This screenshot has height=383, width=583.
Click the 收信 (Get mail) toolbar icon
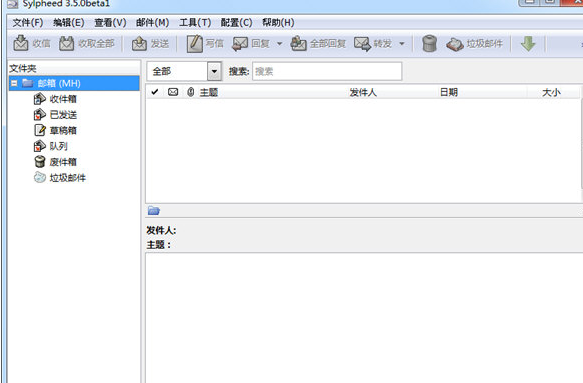point(21,44)
